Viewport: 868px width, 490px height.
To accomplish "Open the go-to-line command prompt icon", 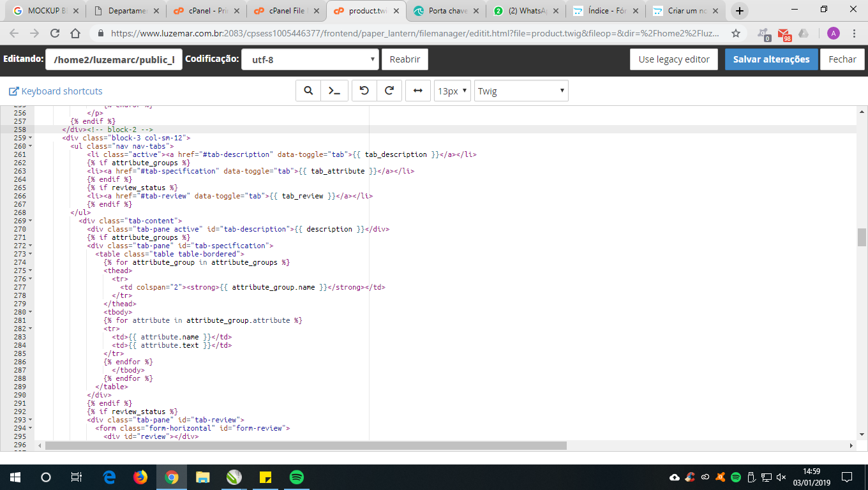I will click(x=334, y=91).
